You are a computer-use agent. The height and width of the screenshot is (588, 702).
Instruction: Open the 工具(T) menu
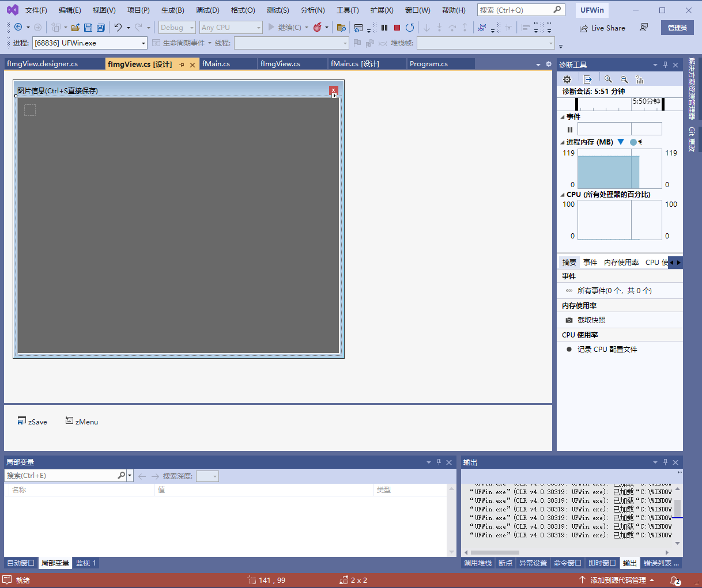click(x=348, y=10)
